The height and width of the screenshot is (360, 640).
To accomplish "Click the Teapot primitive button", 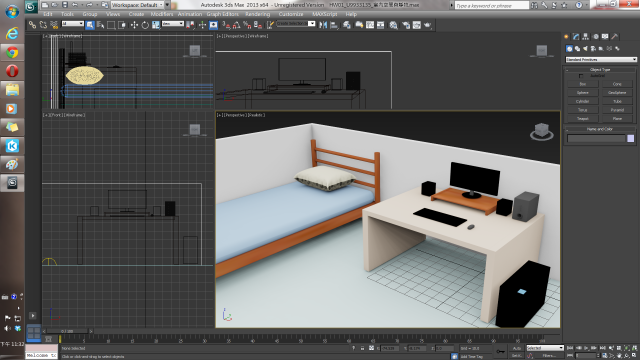I will click(x=582, y=119).
